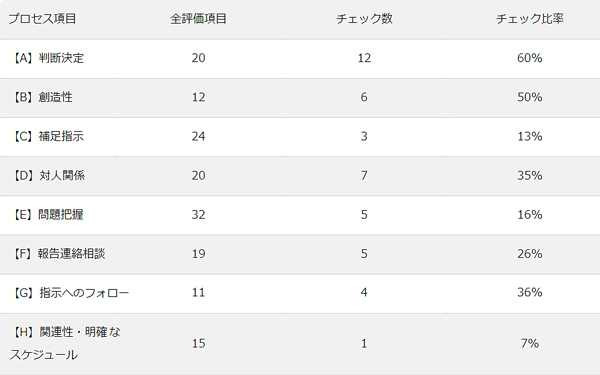
Task: Click the 7% ratio in last row
Action: tap(530, 343)
